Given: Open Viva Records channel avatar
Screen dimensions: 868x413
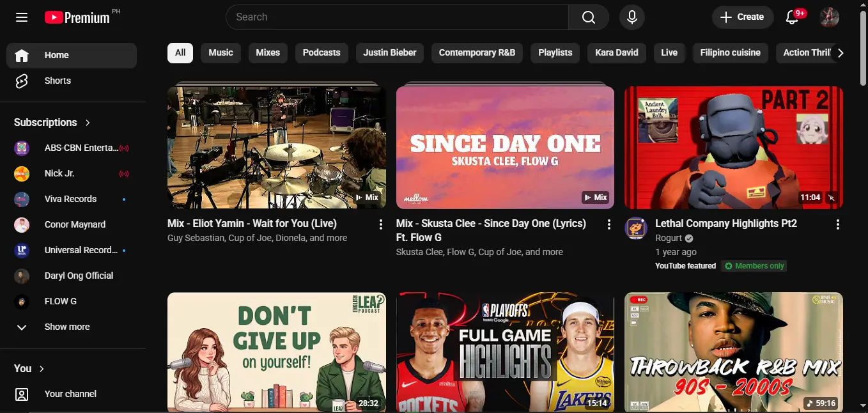Looking at the screenshot, I should click(22, 199).
